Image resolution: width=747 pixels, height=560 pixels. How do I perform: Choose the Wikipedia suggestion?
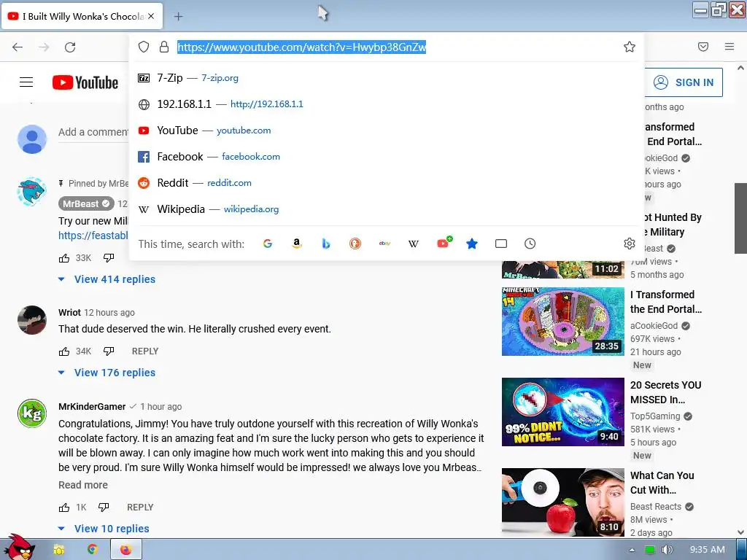tap(386, 209)
